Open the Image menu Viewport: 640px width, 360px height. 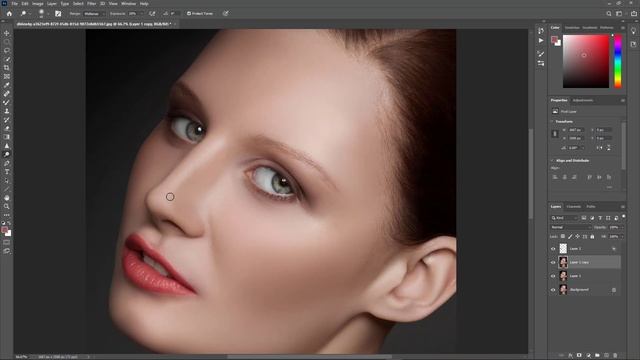[x=38, y=4]
